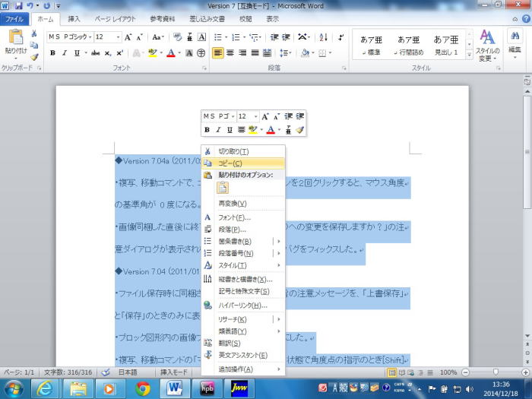Expand Additional Actions (追加操作) in the context menu
The height and width of the screenshot is (399, 532).
tap(243, 369)
